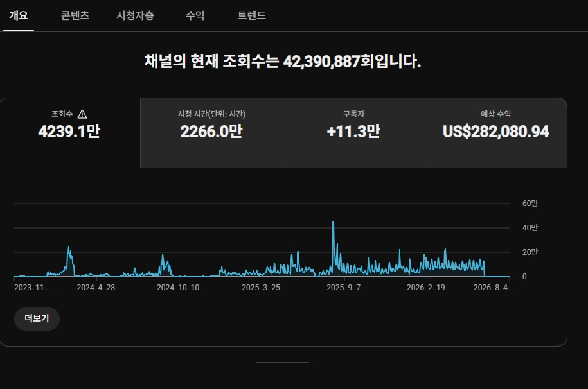The width and height of the screenshot is (588, 389).
Task: Click the 2025. 3. 25. date label
Action: [x=262, y=288]
